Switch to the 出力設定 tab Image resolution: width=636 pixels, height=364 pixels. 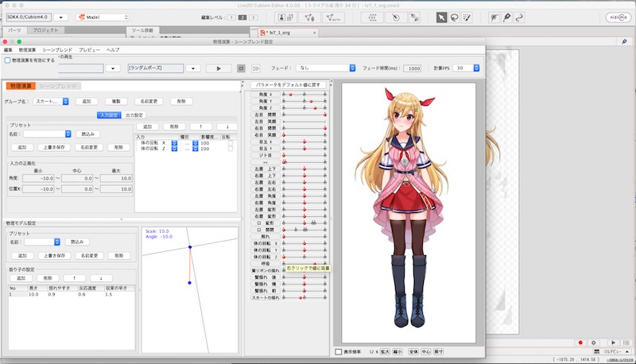click(x=134, y=115)
